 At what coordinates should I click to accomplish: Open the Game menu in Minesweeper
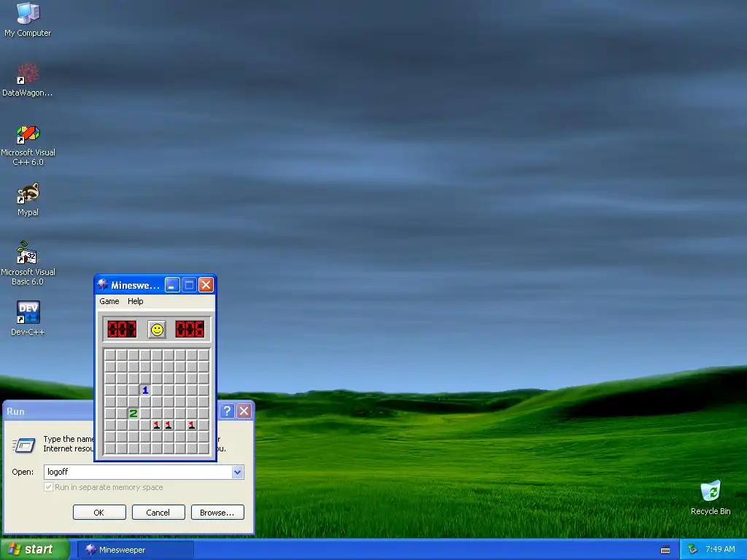109,301
